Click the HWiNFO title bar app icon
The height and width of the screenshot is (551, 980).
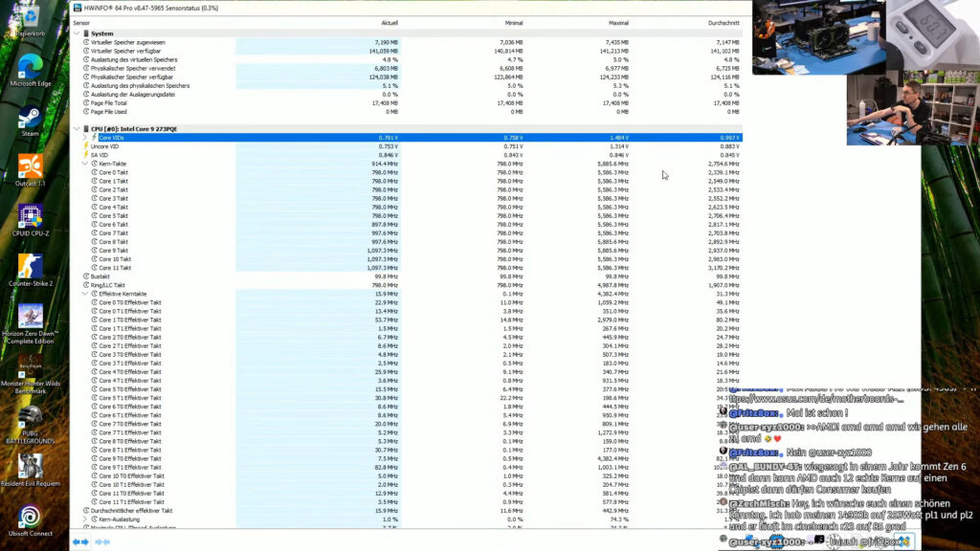coord(78,8)
